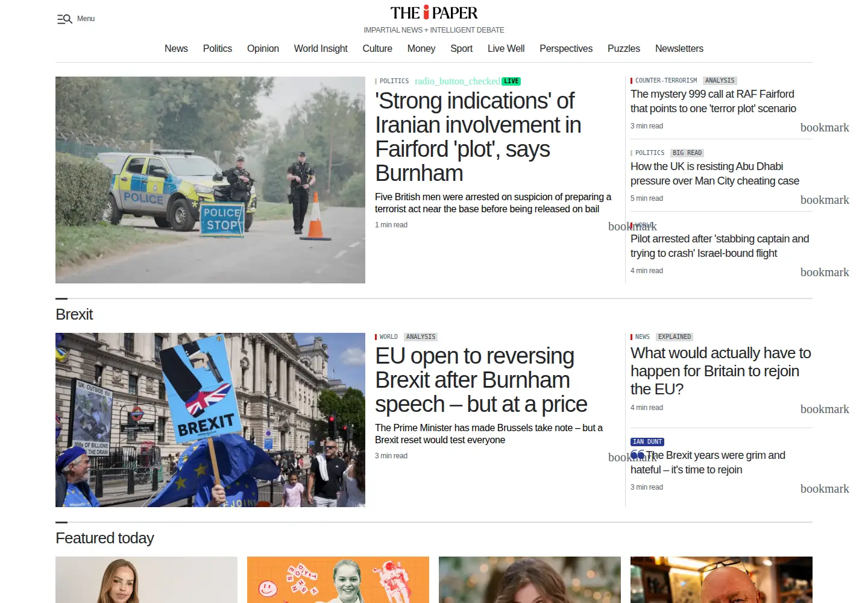Open the mystery 999 call at RAF Fairford article

tap(713, 101)
